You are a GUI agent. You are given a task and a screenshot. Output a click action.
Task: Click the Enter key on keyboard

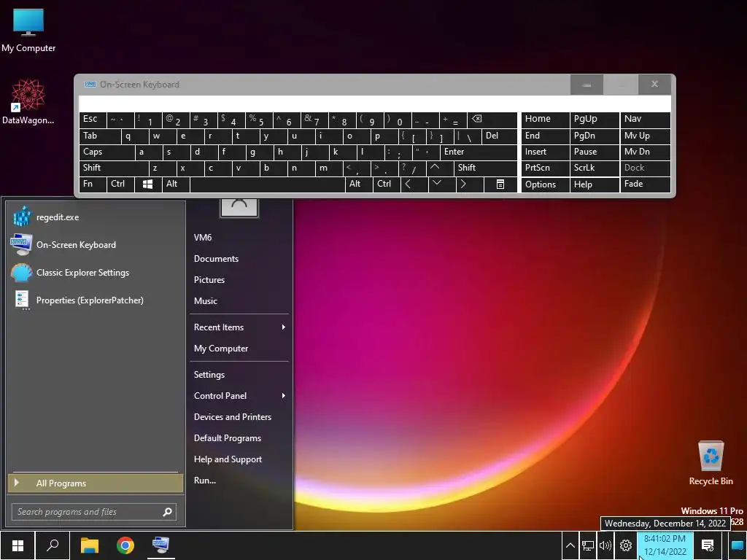pos(479,152)
